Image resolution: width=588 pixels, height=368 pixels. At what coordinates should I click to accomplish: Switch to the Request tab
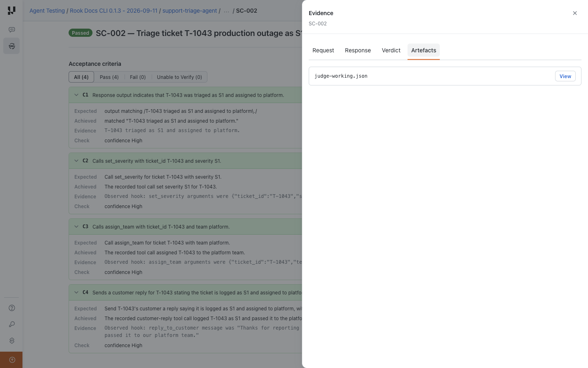pyautogui.click(x=323, y=50)
